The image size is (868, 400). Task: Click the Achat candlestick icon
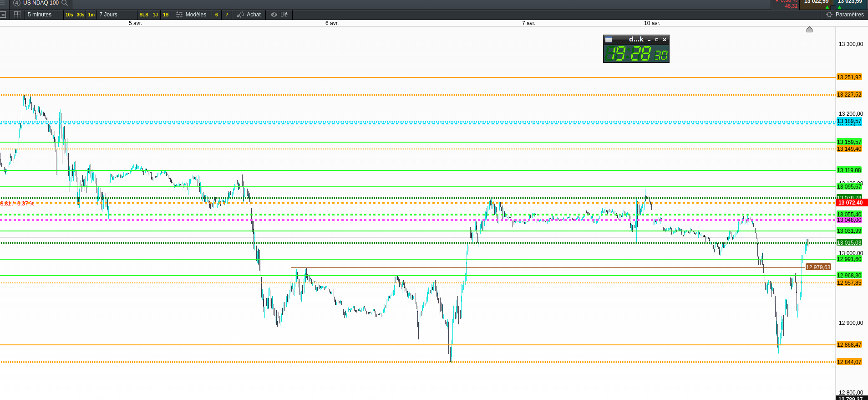click(x=240, y=15)
